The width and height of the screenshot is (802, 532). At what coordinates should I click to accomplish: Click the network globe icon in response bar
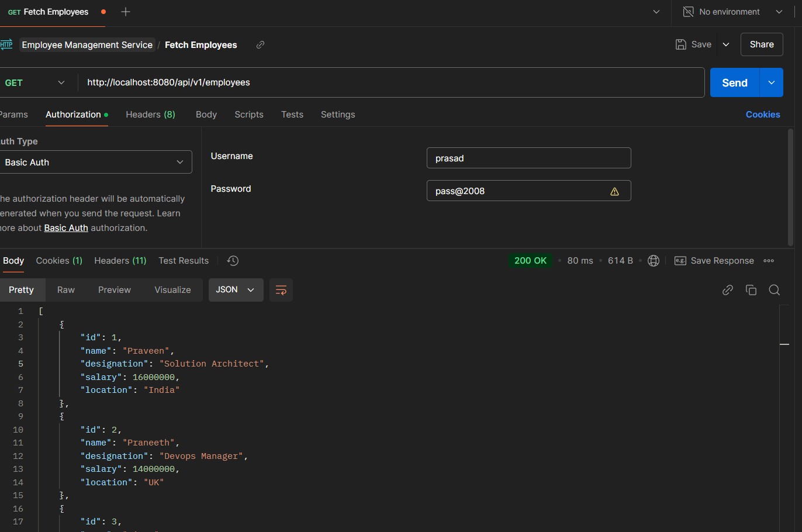click(x=654, y=261)
